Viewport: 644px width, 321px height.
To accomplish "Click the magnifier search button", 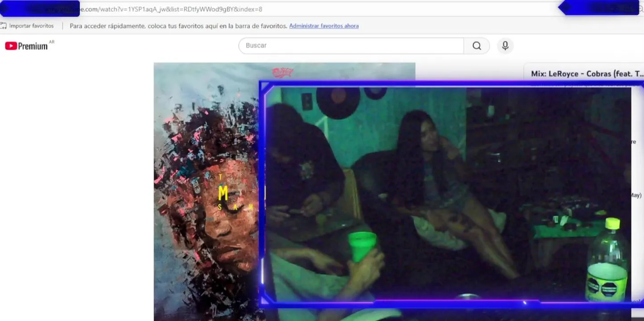I will pyautogui.click(x=477, y=45).
